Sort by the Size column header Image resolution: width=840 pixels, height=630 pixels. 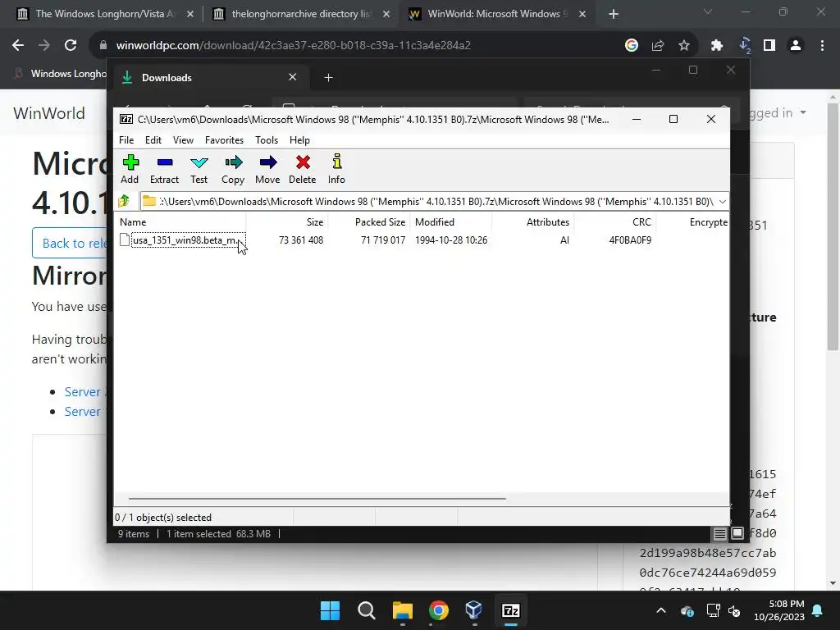click(x=314, y=221)
